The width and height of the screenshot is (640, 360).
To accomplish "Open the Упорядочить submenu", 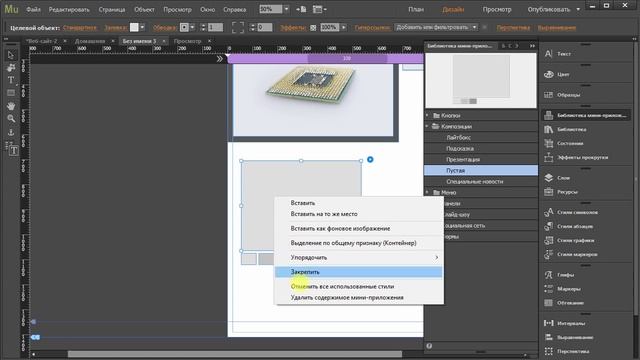I will click(x=359, y=258).
